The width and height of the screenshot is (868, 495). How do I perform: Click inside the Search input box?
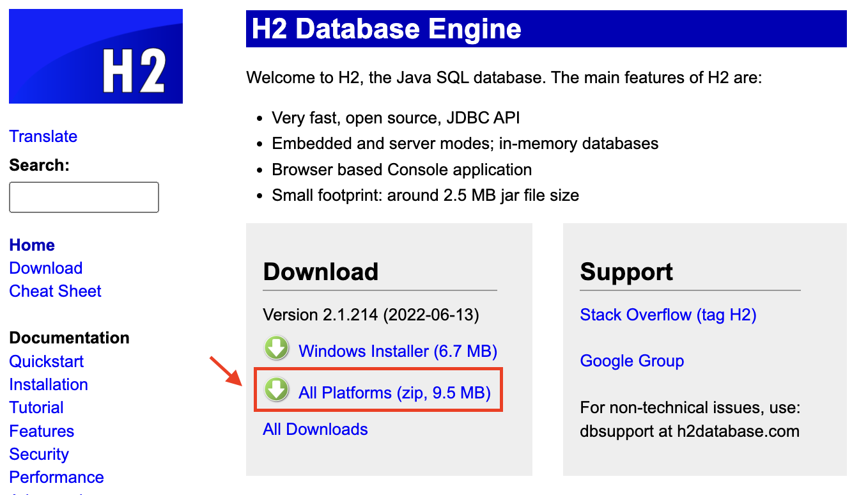(x=84, y=197)
